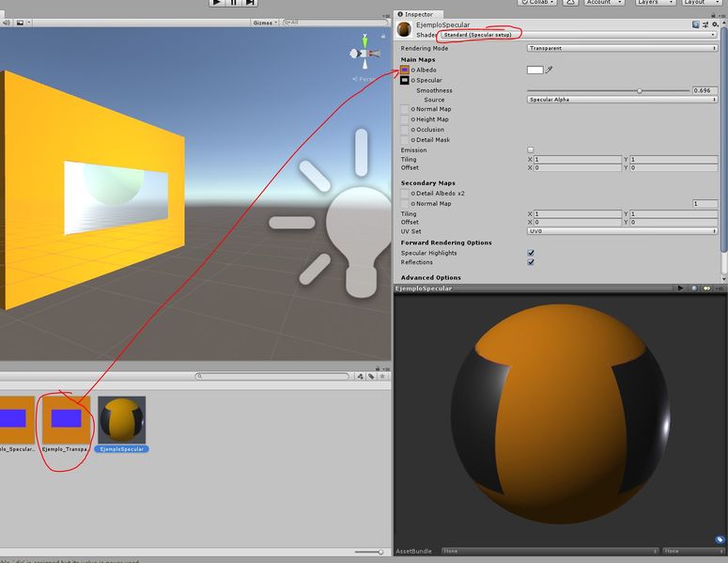Change the preview mesh shape icon
The image size is (728, 563).
click(x=694, y=289)
